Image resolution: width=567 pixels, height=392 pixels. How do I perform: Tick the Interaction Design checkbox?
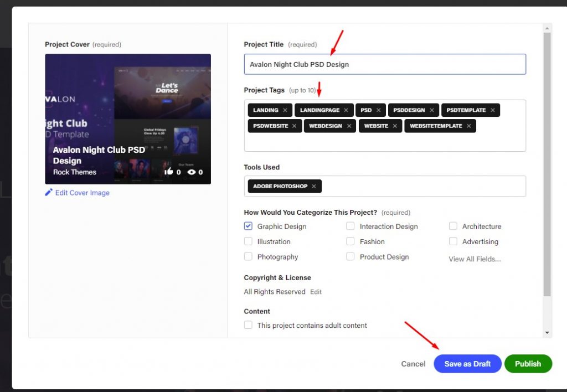(x=350, y=226)
